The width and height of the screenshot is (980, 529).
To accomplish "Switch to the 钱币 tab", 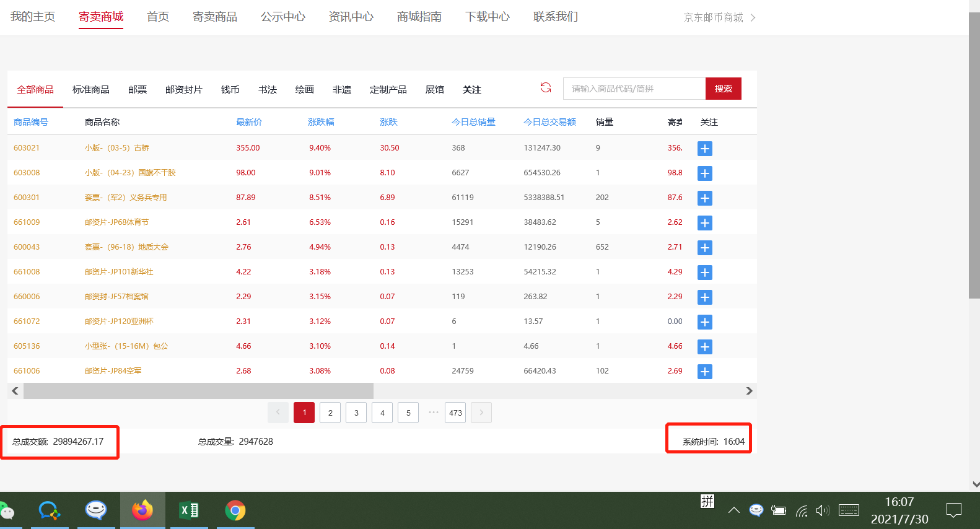I will (230, 90).
